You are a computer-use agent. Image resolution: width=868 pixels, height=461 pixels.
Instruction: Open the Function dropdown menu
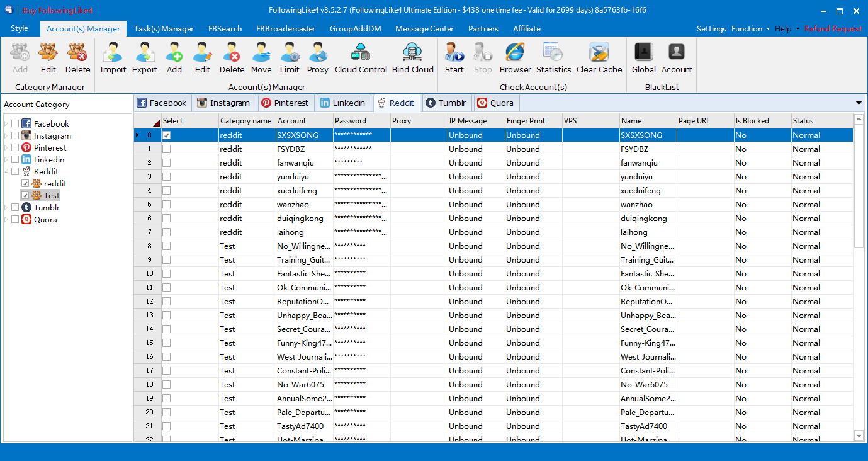tap(750, 29)
